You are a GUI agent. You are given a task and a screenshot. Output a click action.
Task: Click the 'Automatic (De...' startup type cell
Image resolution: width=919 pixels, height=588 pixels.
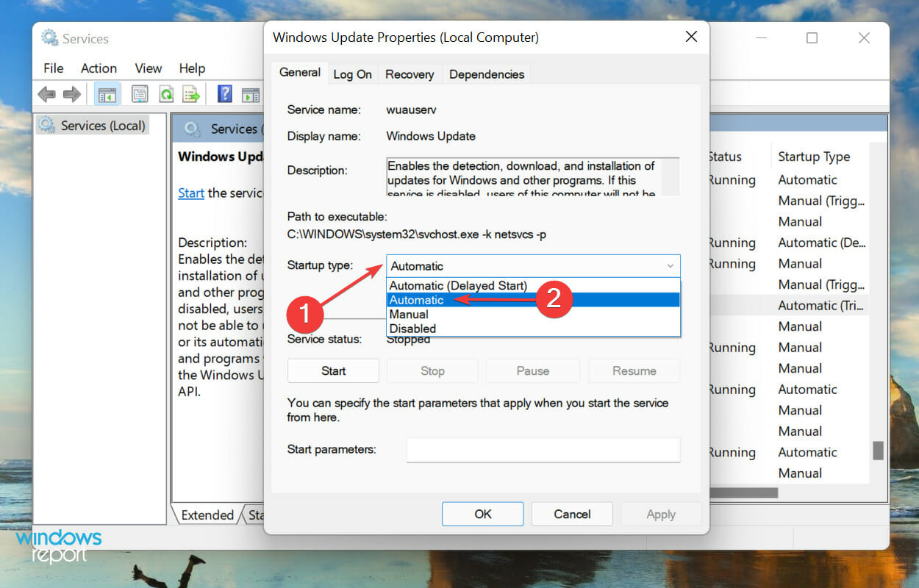pos(821,243)
